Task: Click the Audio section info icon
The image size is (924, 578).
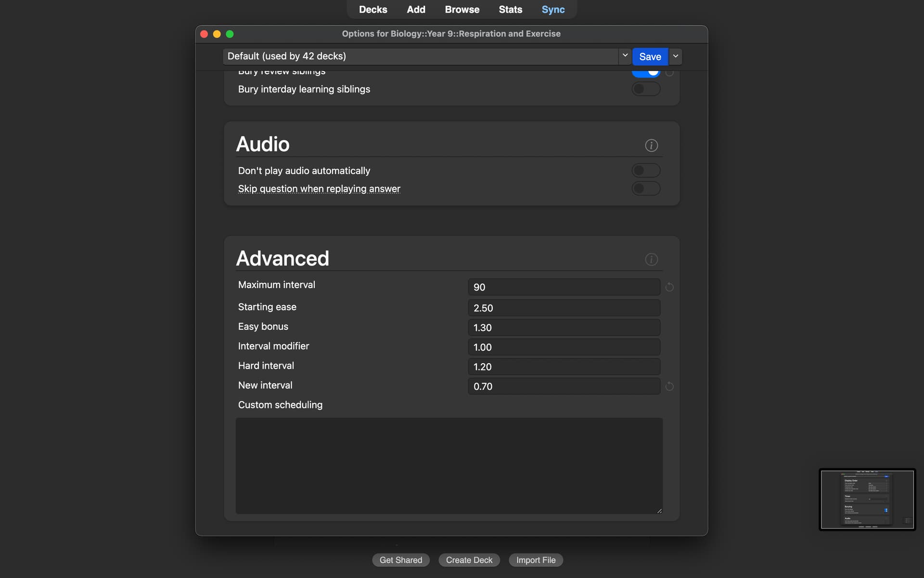Action: tap(651, 145)
